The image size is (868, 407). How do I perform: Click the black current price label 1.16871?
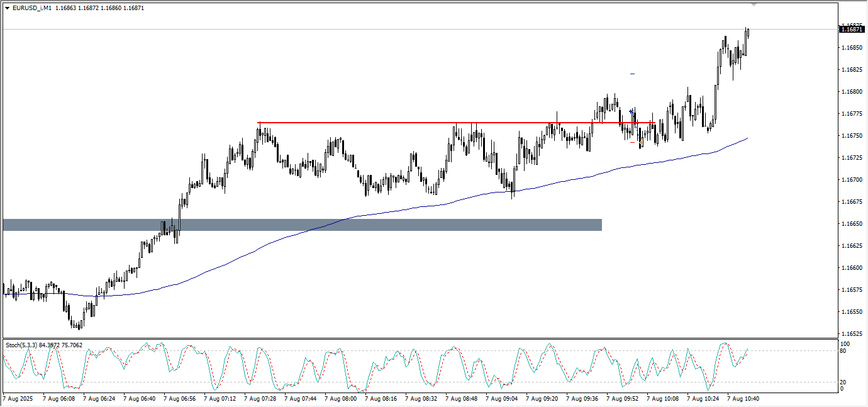coord(852,30)
